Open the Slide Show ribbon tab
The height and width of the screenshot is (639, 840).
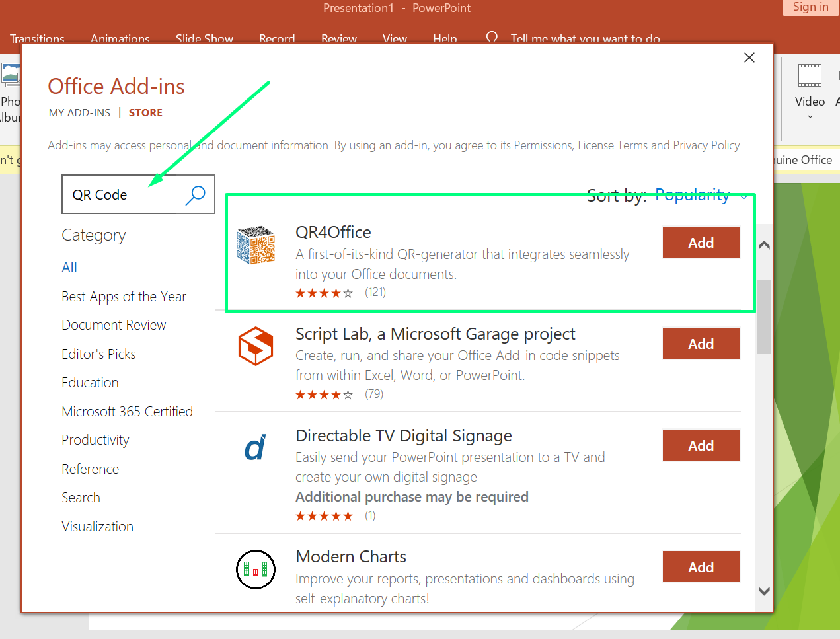tap(204, 38)
